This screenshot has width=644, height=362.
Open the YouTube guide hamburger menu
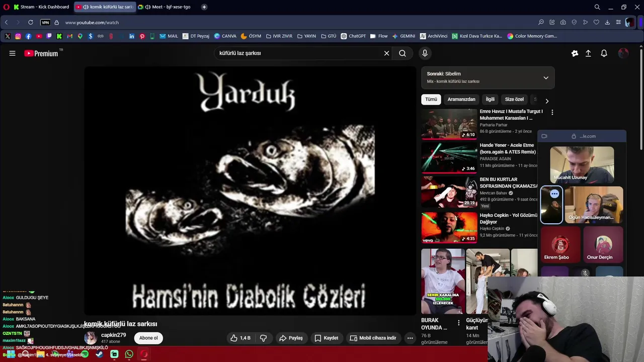(12, 53)
